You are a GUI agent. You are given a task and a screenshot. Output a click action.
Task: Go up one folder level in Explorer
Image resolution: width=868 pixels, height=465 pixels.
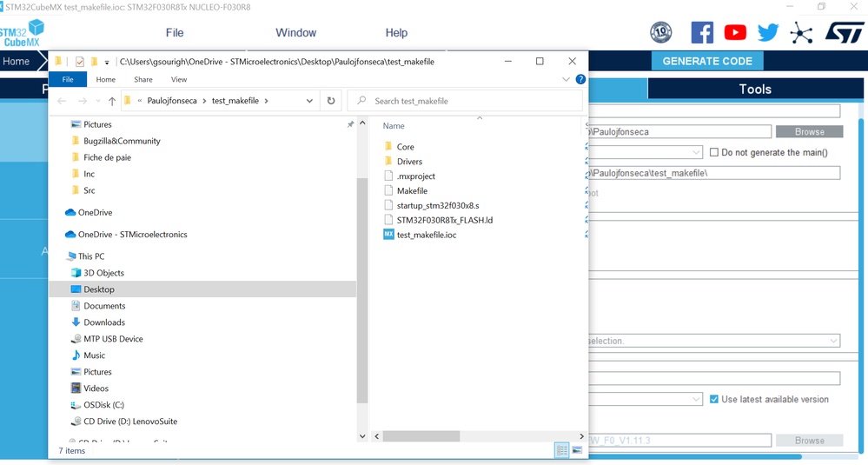[112, 101]
